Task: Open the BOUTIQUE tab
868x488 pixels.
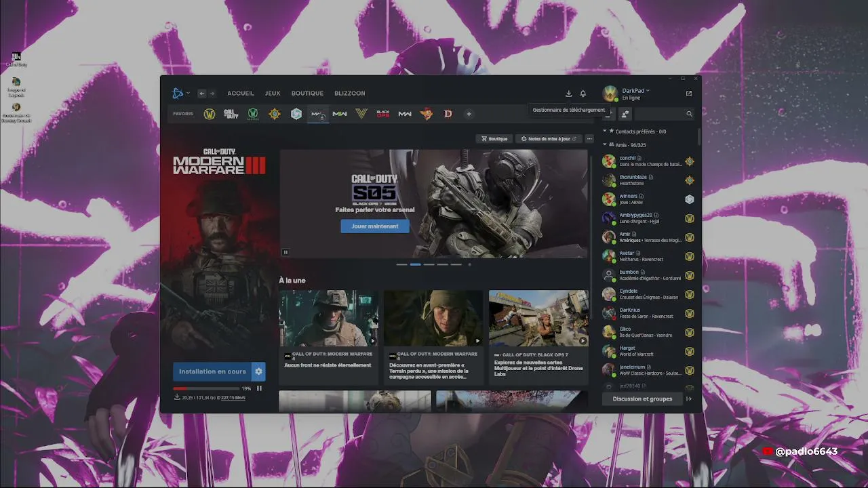Action: click(x=307, y=94)
